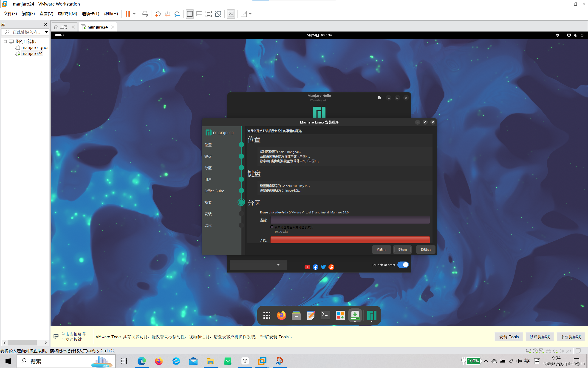Viewport: 588px width, 368px height.
Task: Open the library search filter dropdown
Action: pos(46,32)
